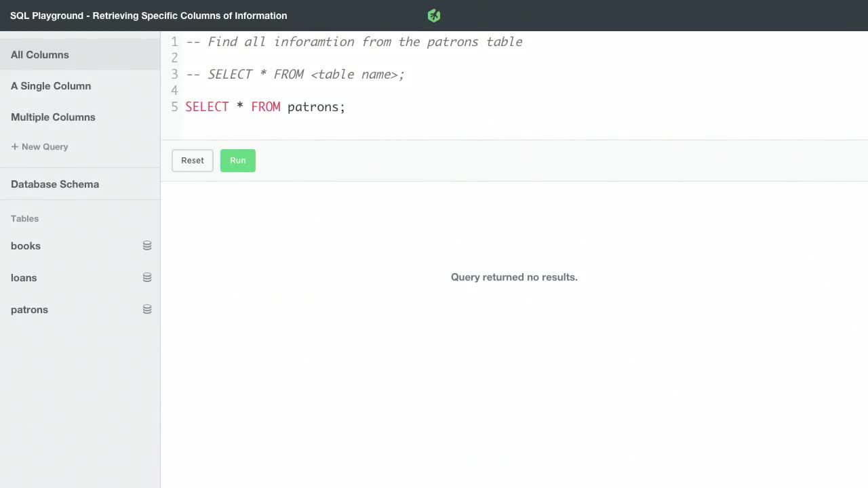Click the database icon beside books
The image size is (868, 488).
coord(147,245)
